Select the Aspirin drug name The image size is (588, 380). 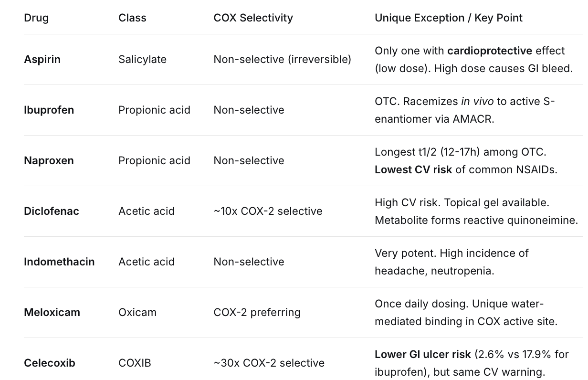tap(42, 60)
